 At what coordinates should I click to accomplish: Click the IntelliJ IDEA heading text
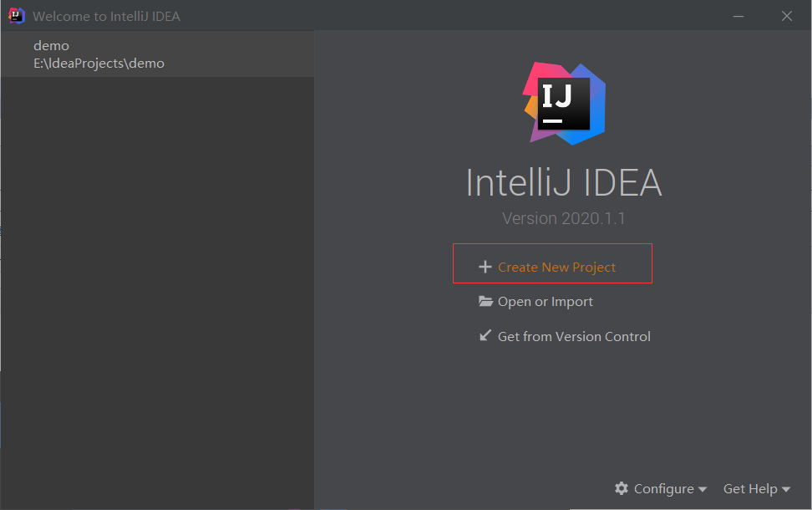(563, 182)
